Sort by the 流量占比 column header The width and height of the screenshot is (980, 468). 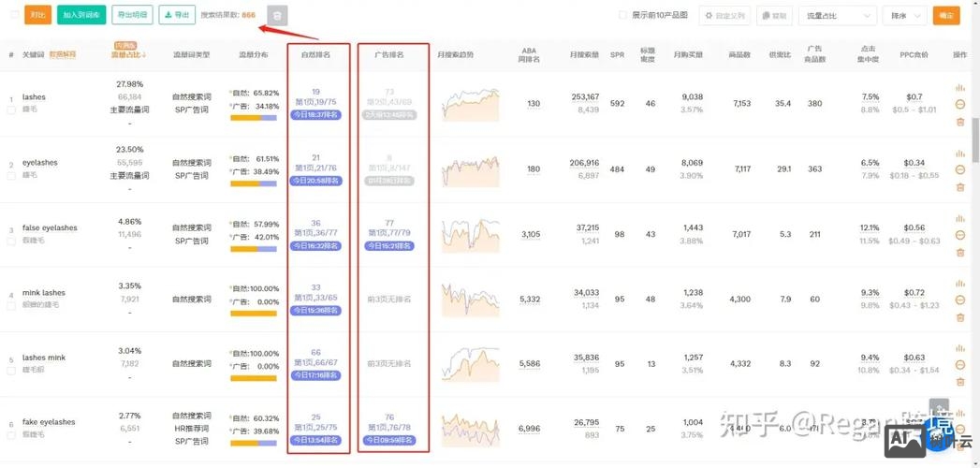click(128, 55)
